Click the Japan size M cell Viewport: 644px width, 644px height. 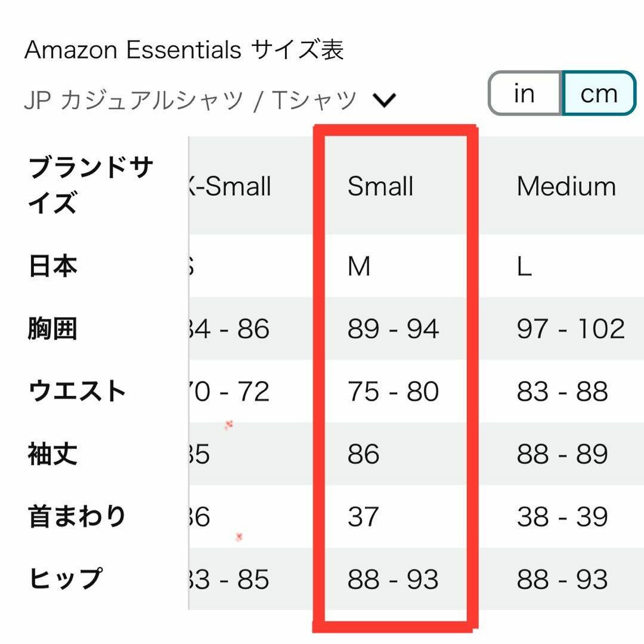(x=359, y=266)
